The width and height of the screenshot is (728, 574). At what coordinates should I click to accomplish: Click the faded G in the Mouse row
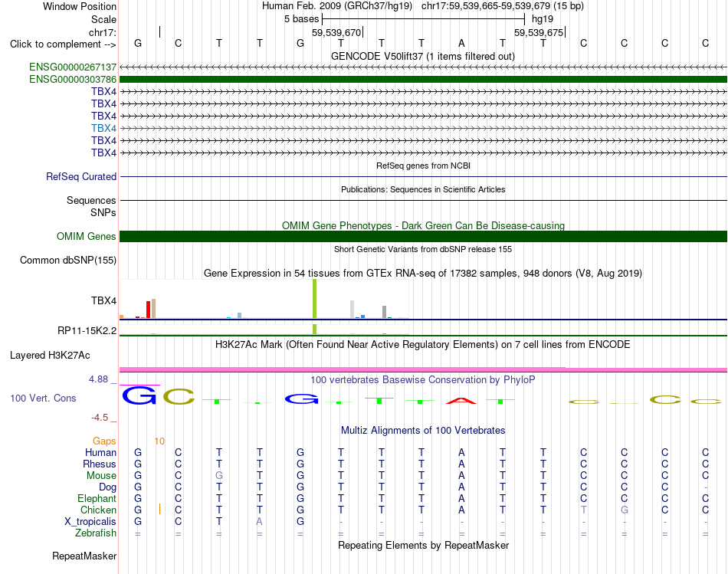pyautogui.click(x=219, y=476)
